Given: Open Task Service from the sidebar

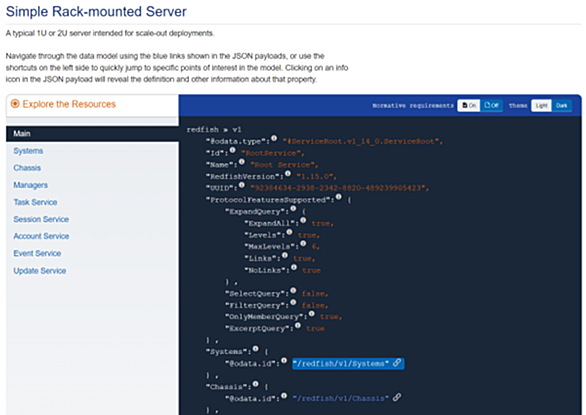Looking at the screenshot, I should (x=36, y=202).
